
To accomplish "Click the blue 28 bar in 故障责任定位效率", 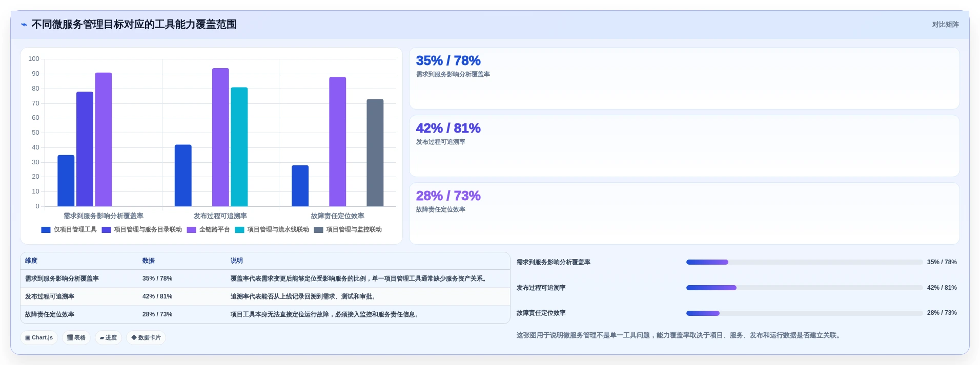I will pos(300,186).
